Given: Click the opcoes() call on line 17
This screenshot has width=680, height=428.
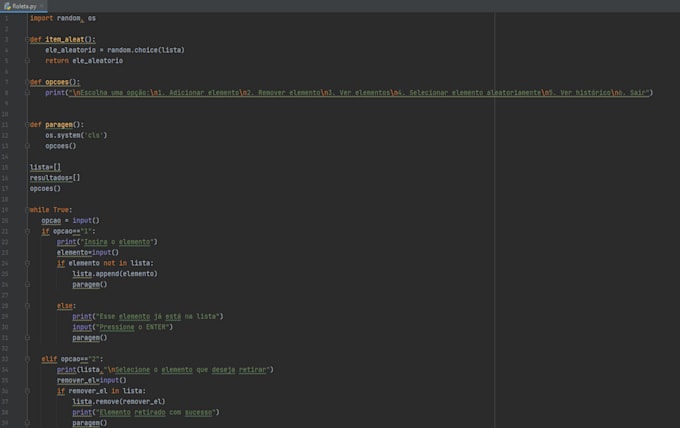Looking at the screenshot, I should (x=45, y=189).
